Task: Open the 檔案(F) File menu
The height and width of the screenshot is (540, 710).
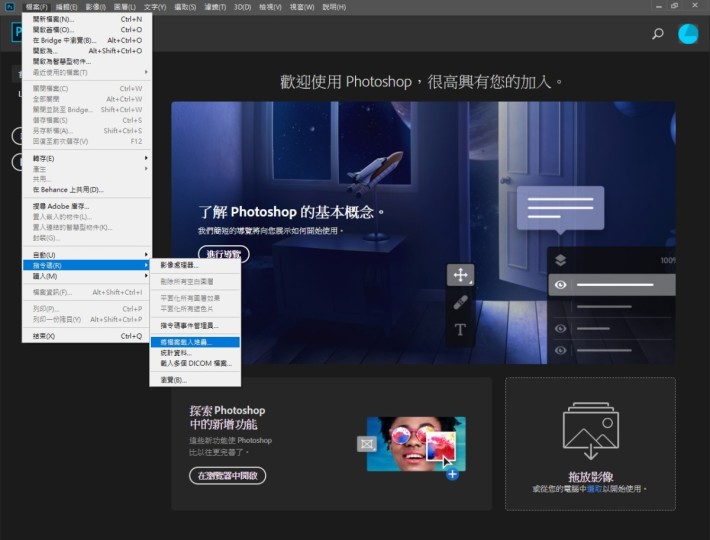Action: (36, 7)
